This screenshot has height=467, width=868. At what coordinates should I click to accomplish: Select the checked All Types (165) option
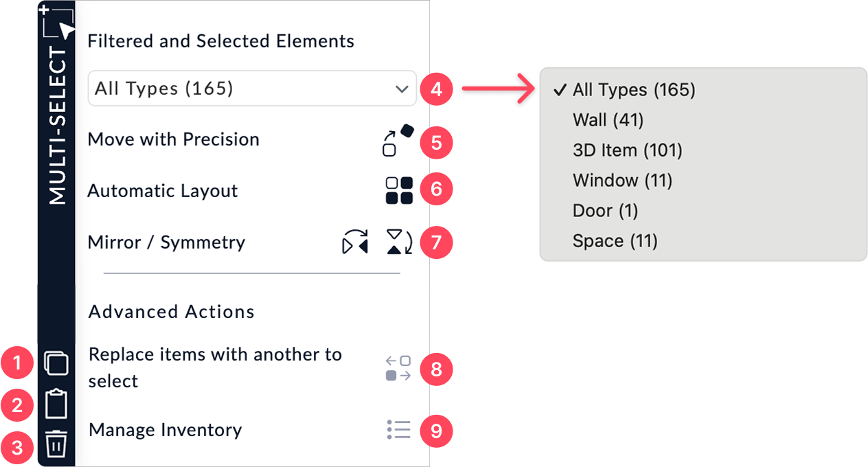pos(634,90)
